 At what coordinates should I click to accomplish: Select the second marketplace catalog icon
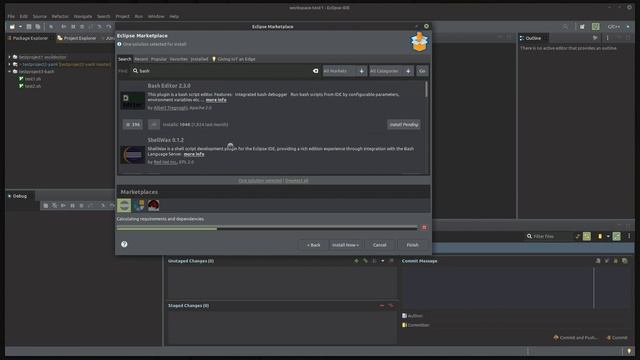click(x=139, y=205)
